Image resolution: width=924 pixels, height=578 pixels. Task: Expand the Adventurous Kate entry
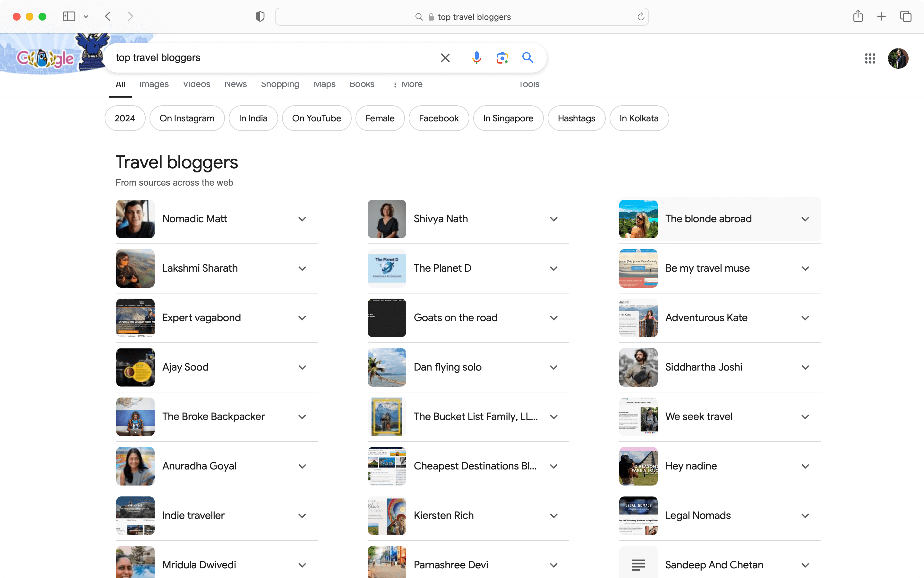tap(805, 318)
